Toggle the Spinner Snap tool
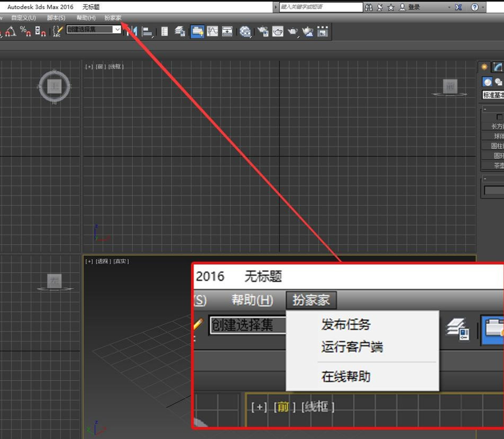The width and height of the screenshot is (504, 439). pyautogui.click(x=40, y=31)
